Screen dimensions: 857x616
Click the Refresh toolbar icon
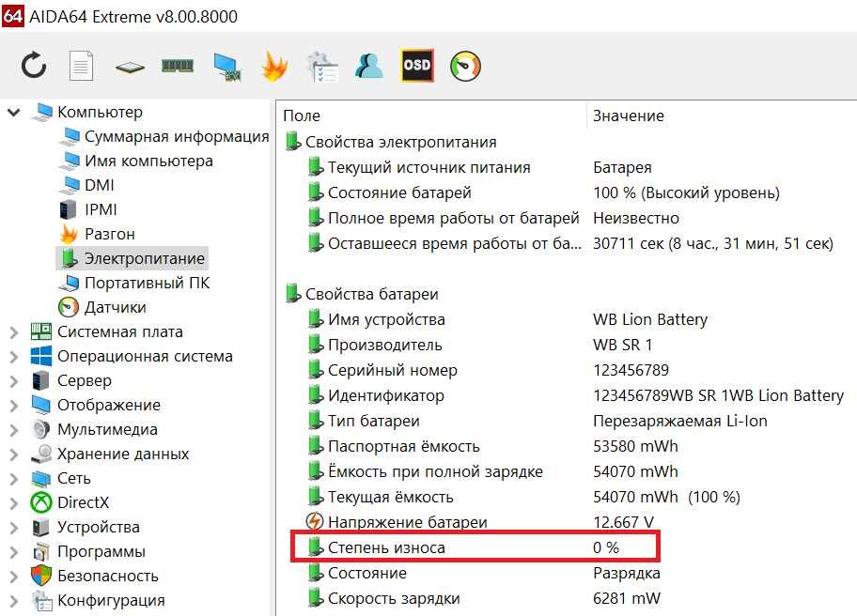tap(34, 66)
